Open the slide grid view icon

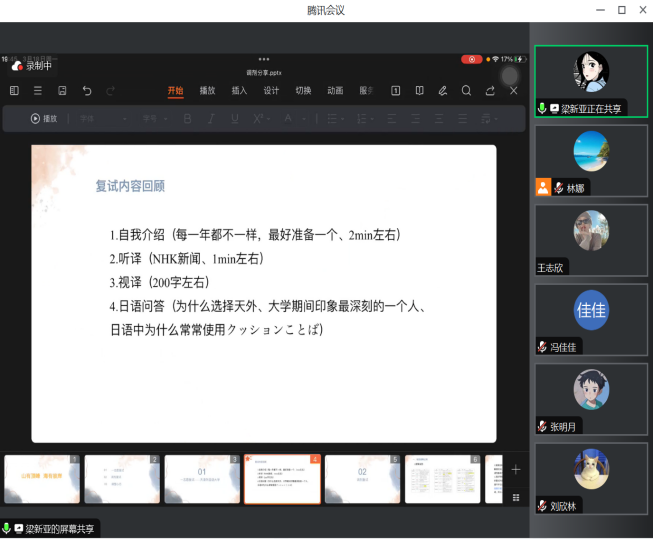pyautogui.click(x=516, y=496)
